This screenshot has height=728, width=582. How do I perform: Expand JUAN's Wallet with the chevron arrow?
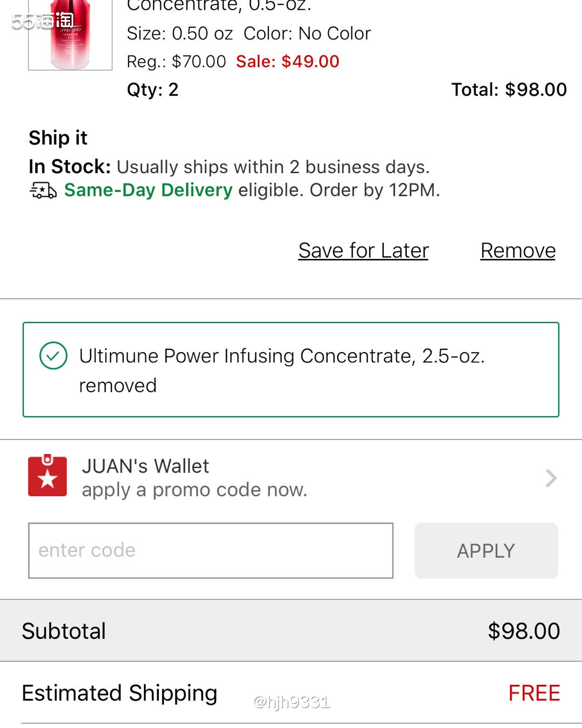(551, 478)
